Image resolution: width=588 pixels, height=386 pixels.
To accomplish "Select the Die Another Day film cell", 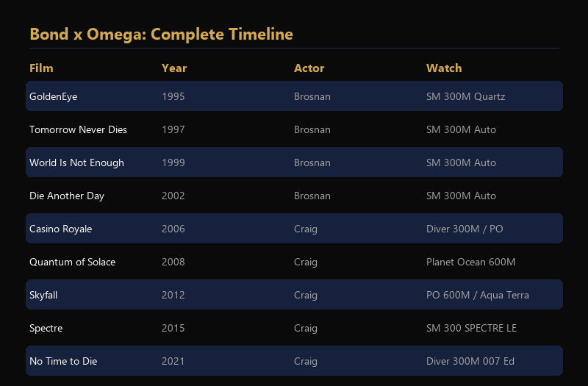I will point(67,196).
